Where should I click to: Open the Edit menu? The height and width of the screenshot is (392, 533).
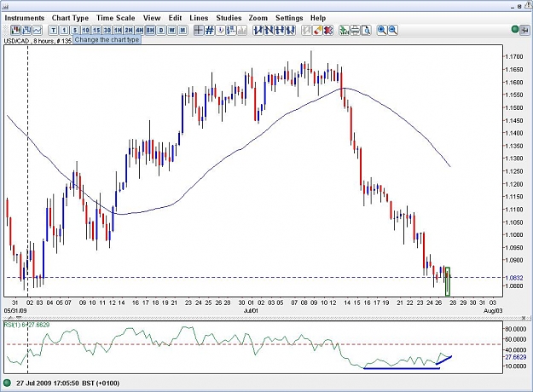(175, 18)
